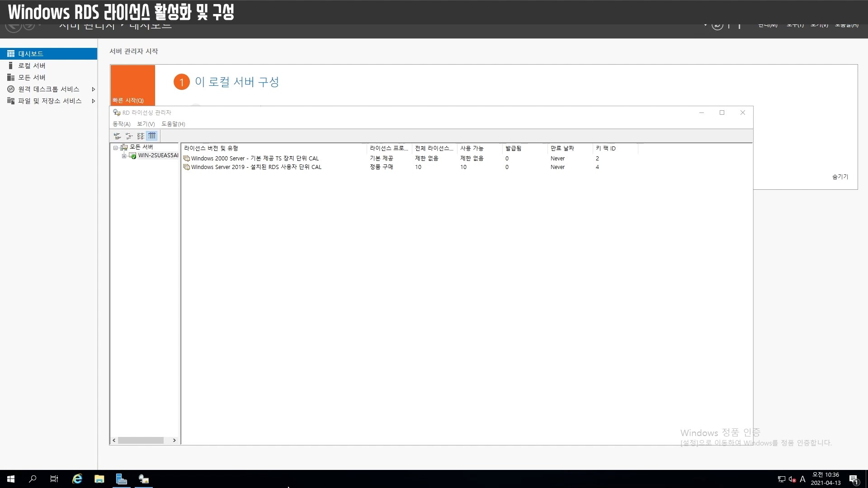The image size is (868, 488).
Task: Select the WIN-2SUEAS5AI server tree item
Action: pyautogui.click(x=158, y=155)
